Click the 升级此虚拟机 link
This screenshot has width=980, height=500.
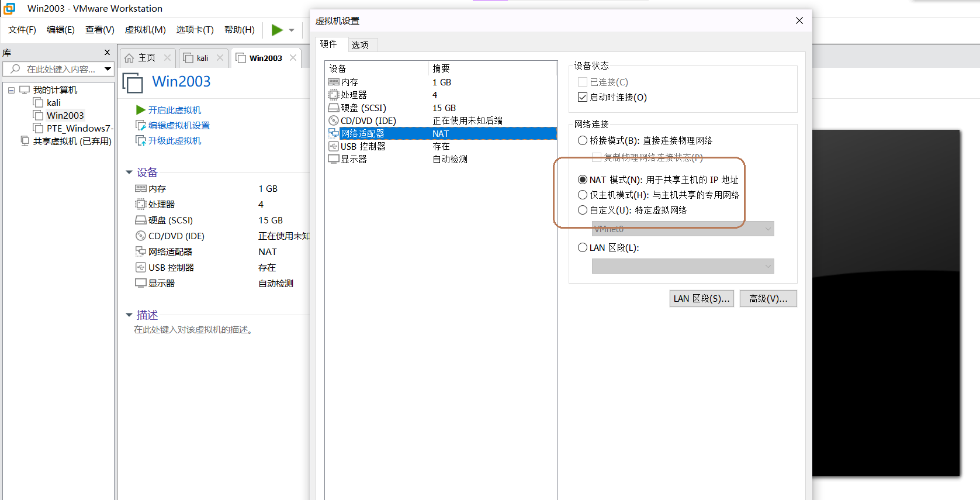pos(175,140)
